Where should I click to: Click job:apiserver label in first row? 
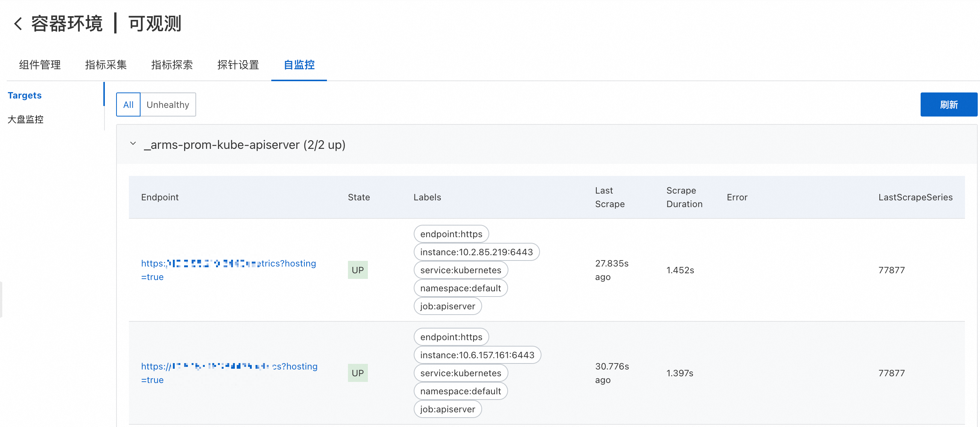coord(448,306)
